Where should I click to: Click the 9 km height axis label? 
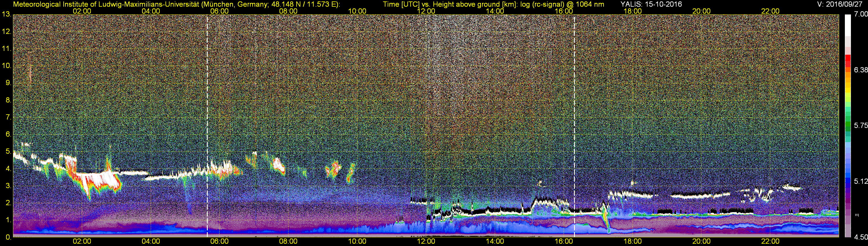pos(8,83)
